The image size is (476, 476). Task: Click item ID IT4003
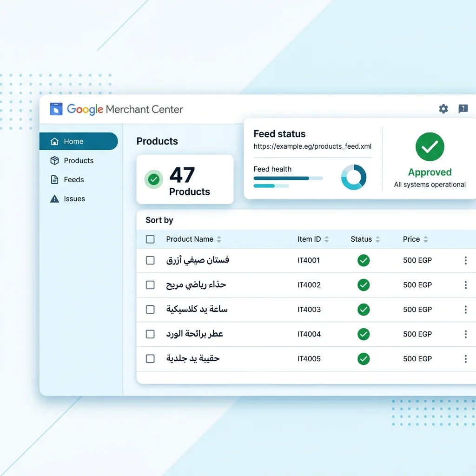pos(309,309)
